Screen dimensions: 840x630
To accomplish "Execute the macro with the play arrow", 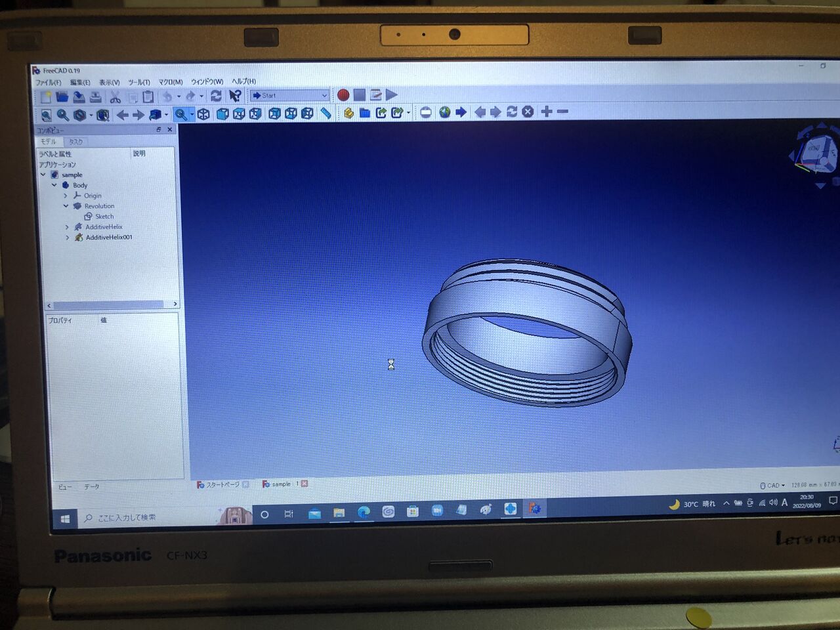I will tap(392, 95).
